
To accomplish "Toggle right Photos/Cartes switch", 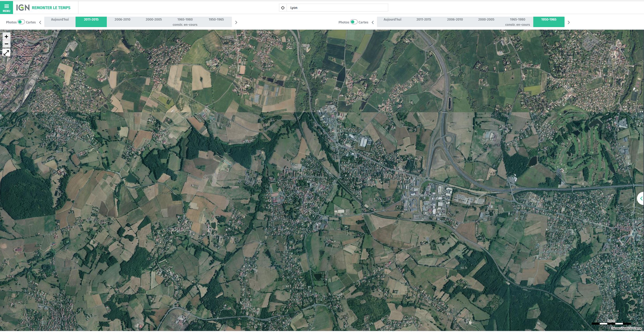I will click(354, 22).
